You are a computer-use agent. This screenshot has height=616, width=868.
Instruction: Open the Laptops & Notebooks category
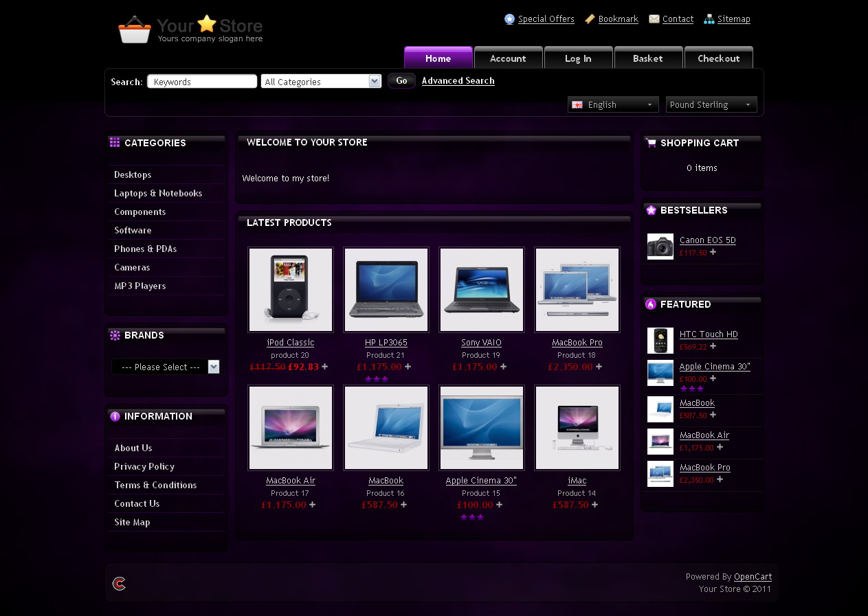[158, 193]
